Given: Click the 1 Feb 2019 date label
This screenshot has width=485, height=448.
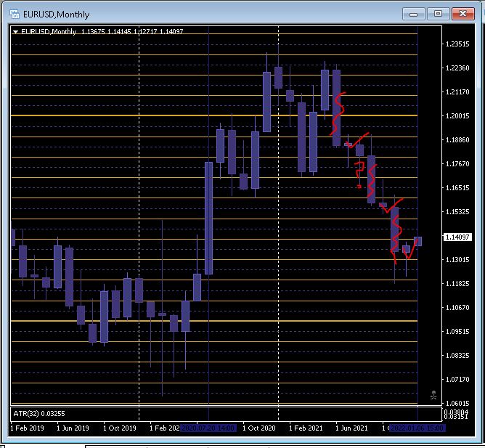Looking at the screenshot, I should [27, 428].
